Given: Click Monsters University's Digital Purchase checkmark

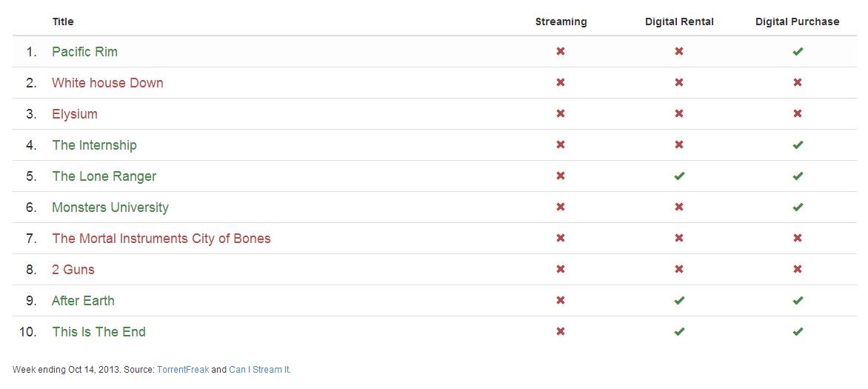Looking at the screenshot, I should (x=797, y=207).
